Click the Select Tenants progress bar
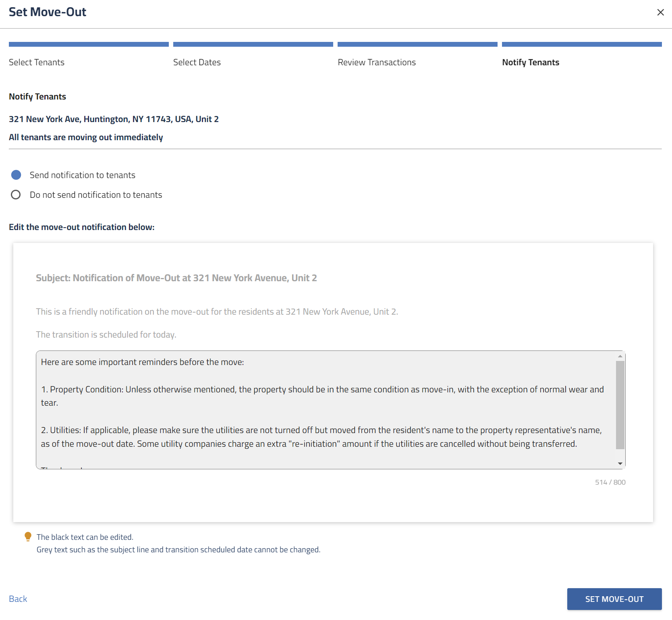Image resolution: width=672 pixels, height=620 pixels. point(89,44)
